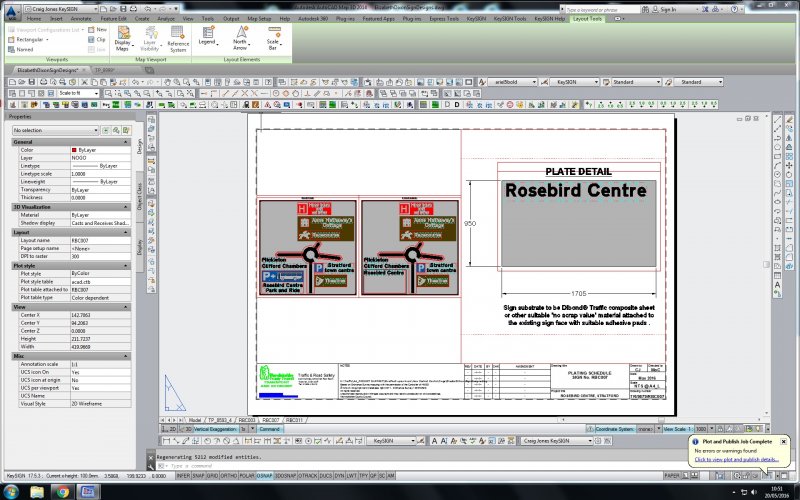Collapse the Plot style properties section

point(126,266)
